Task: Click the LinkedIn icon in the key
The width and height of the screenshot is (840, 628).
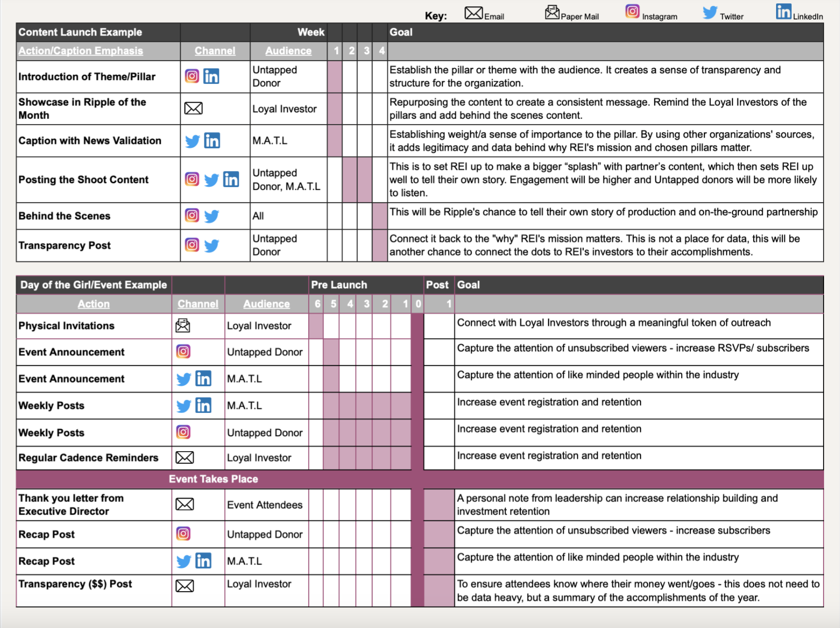Action: 783,11
